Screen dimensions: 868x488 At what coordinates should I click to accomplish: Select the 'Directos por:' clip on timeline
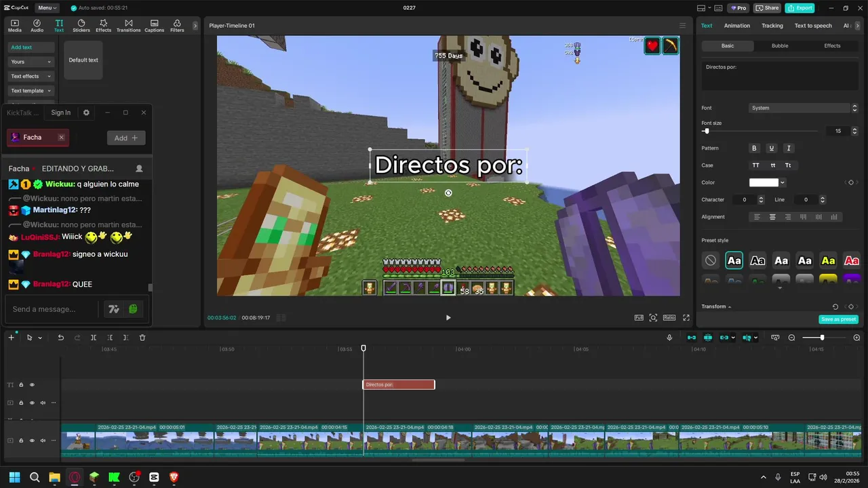399,385
